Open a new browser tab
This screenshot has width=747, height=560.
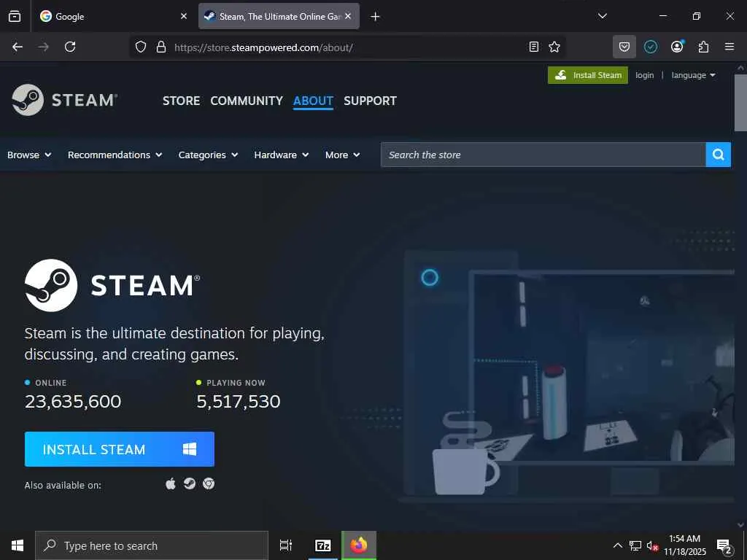point(376,17)
